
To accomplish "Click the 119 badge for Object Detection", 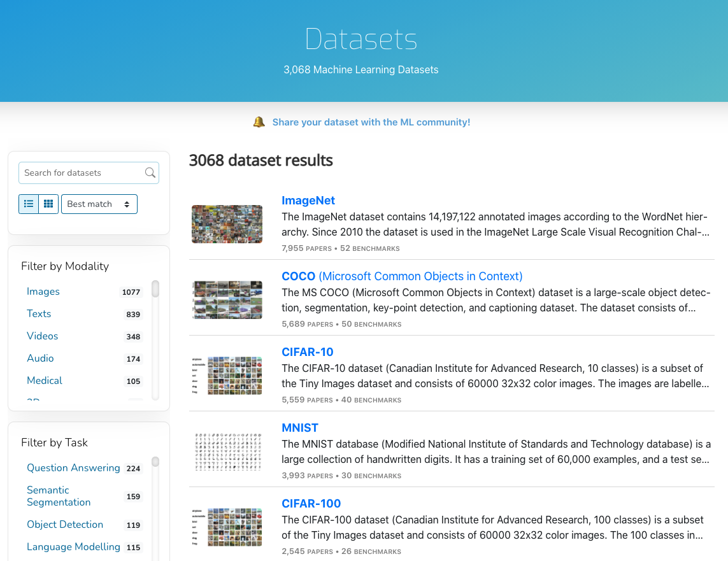I will point(133,525).
